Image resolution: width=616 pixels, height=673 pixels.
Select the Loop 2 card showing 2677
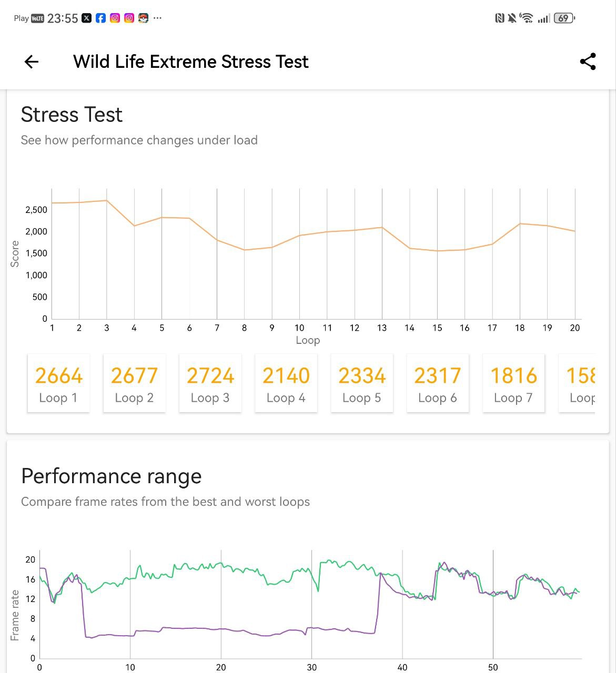click(x=134, y=383)
